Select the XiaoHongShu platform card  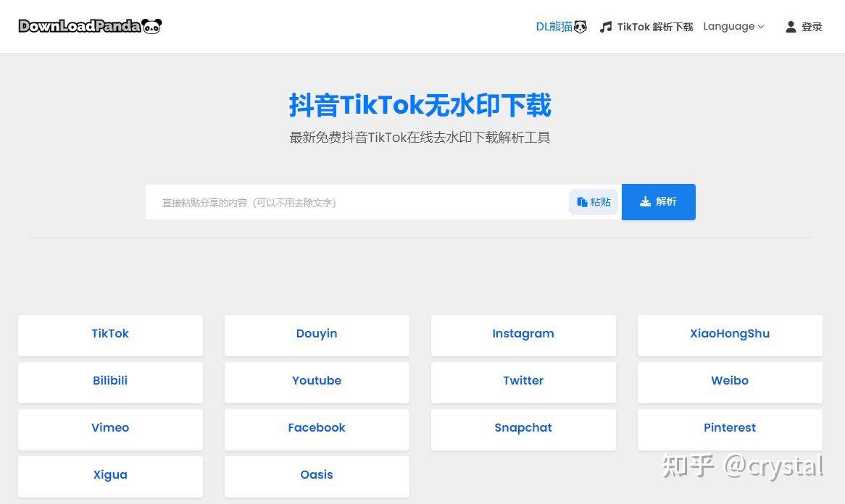coord(730,335)
